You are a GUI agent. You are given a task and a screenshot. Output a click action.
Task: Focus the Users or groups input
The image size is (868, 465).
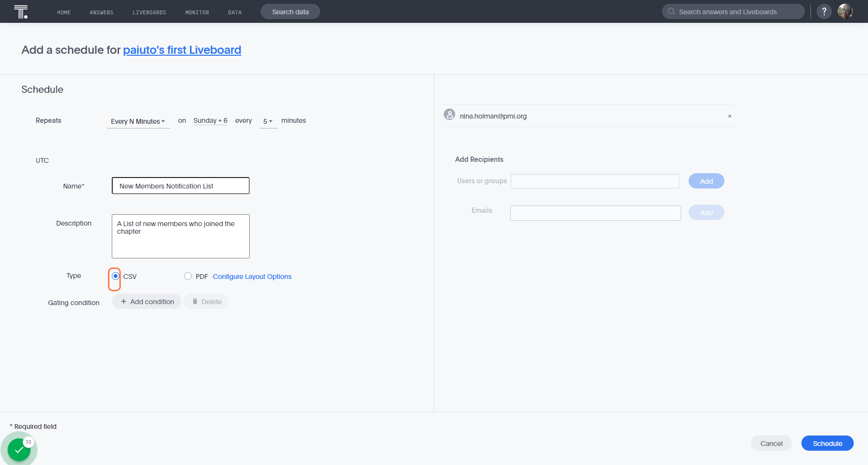[595, 181]
